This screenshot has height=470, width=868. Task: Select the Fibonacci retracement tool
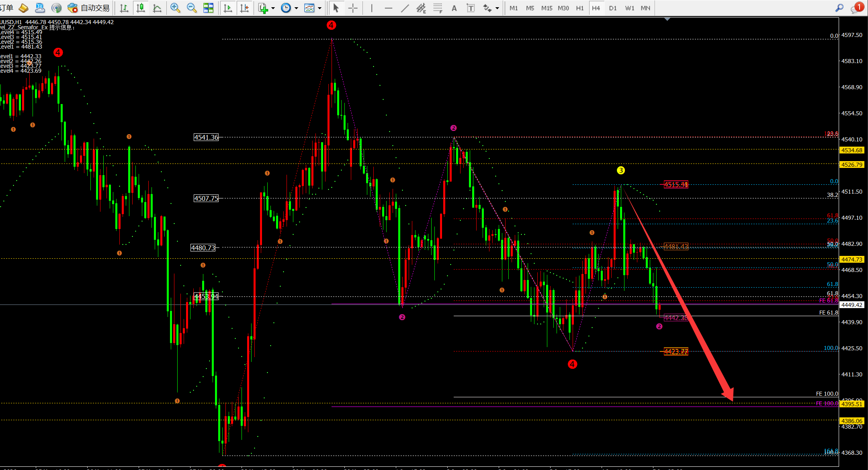pos(438,8)
